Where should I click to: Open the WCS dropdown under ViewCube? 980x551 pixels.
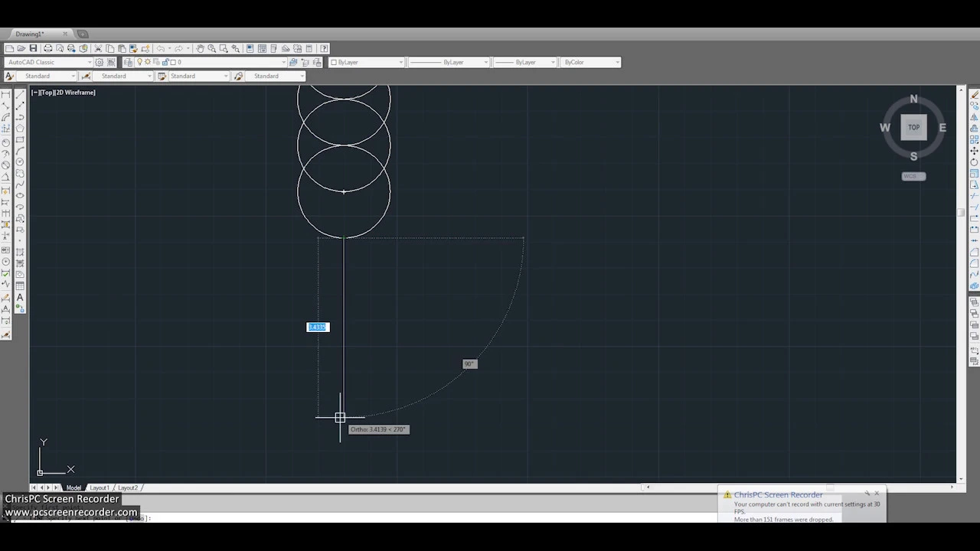[x=913, y=176]
